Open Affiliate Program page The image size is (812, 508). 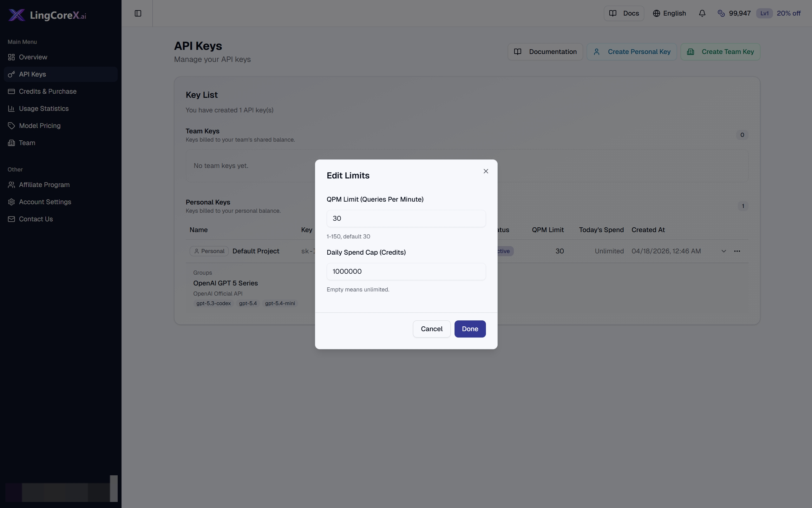pyautogui.click(x=61, y=185)
